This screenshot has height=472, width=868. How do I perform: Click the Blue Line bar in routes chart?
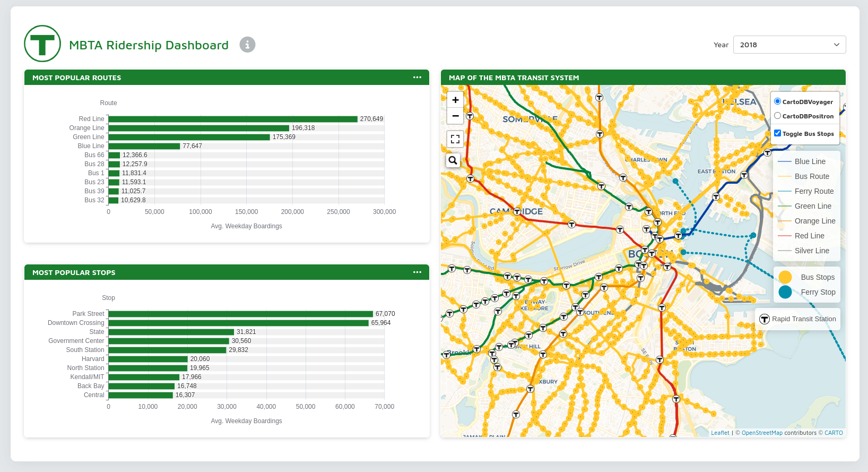click(x=144, y=146)
